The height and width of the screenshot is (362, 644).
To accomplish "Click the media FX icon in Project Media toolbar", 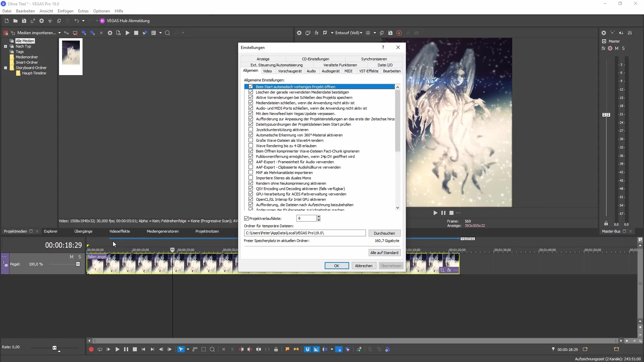I will (x=118, y=33).
